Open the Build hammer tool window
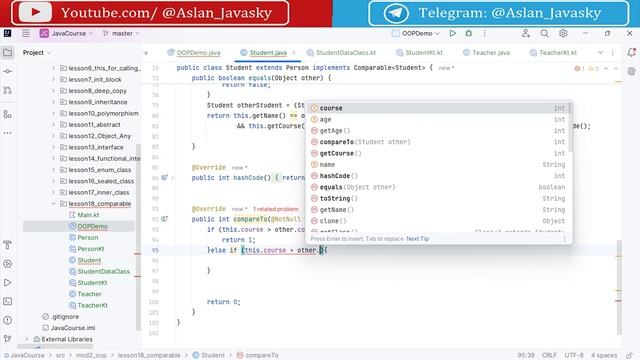Viewport: 640px width, 360px height. tap(7, 245)
